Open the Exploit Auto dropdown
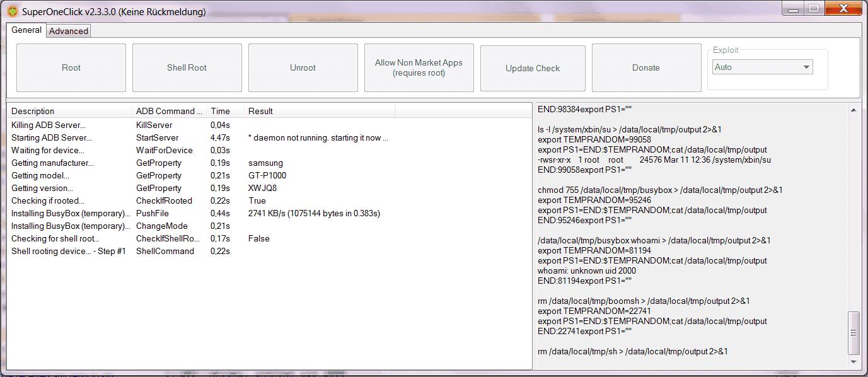 763,67
